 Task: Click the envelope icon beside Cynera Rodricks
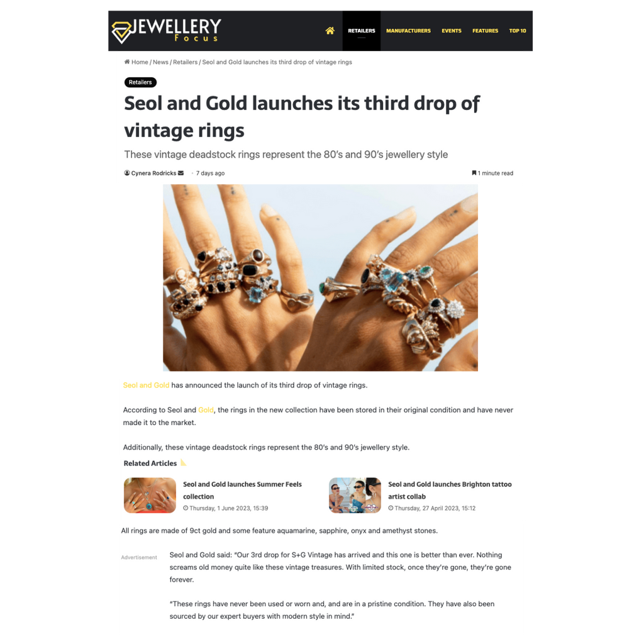180,173
